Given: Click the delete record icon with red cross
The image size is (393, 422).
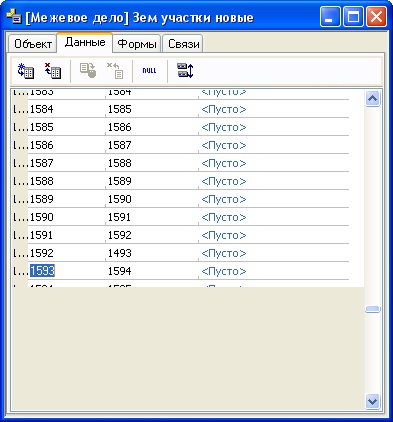Looking at the screenshot, I should coord(53,71).
